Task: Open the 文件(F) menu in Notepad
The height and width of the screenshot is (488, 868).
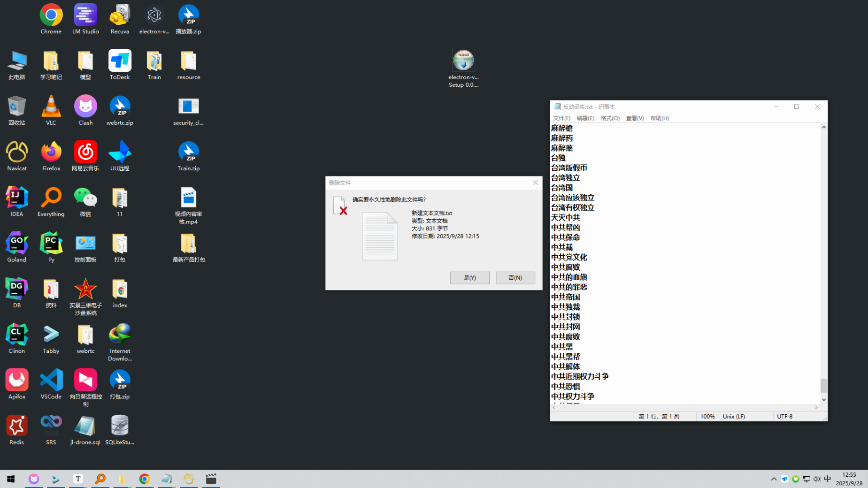Action: point(561,118)
